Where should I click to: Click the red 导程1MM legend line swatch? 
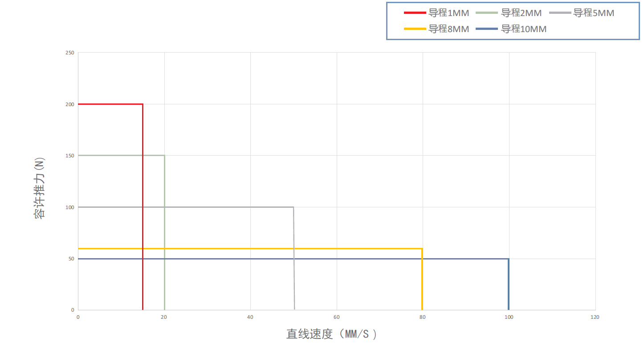[415, 13]
